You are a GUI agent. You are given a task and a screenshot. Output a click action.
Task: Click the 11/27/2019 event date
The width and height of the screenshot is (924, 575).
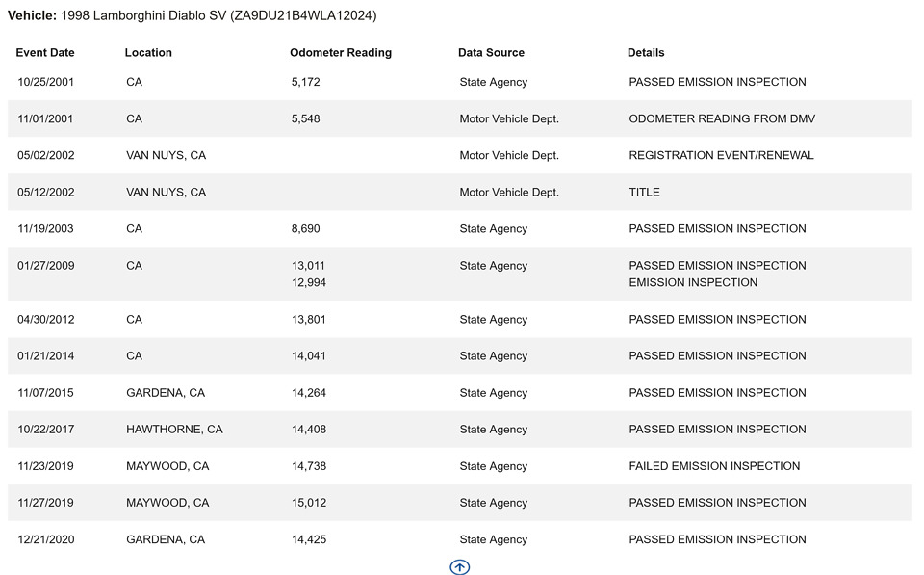[46, 503]
